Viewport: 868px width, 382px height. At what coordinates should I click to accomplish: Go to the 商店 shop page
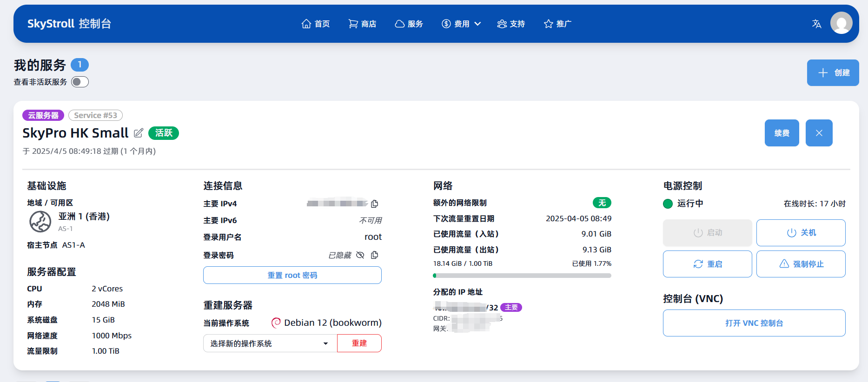[x=363, y=24]
